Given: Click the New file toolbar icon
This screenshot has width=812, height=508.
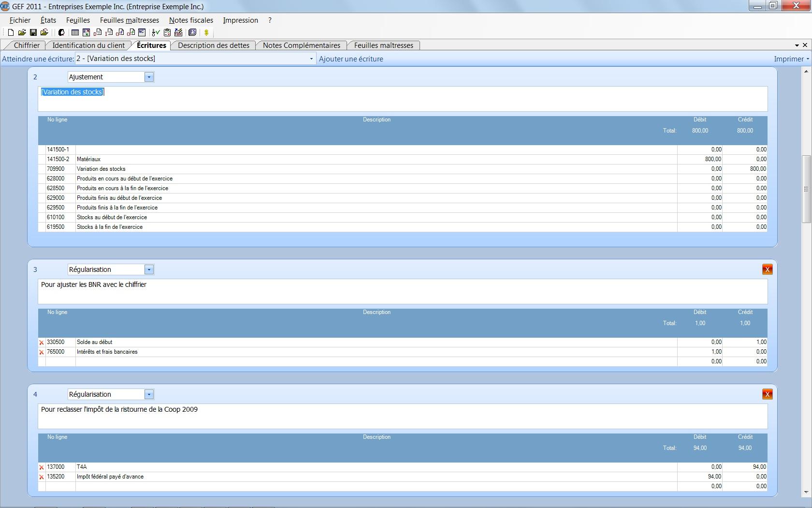Looking at the screenshot, I should [11, 32].
